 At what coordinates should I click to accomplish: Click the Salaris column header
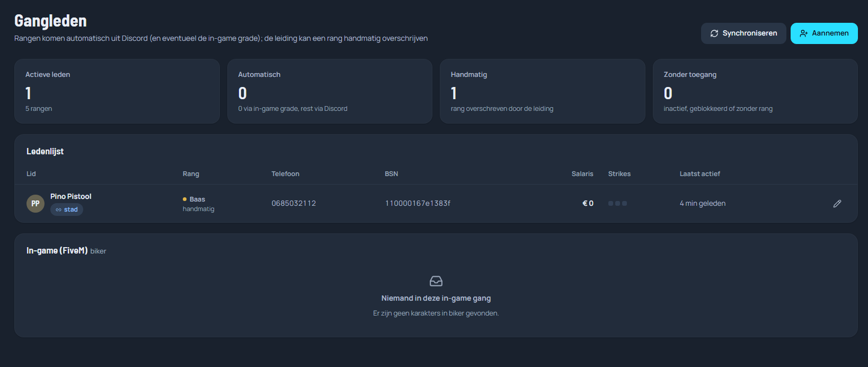coord(582,174)
